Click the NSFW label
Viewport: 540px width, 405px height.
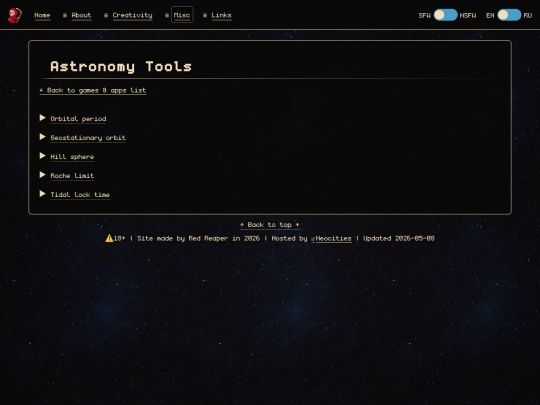[x=468, y=15]
